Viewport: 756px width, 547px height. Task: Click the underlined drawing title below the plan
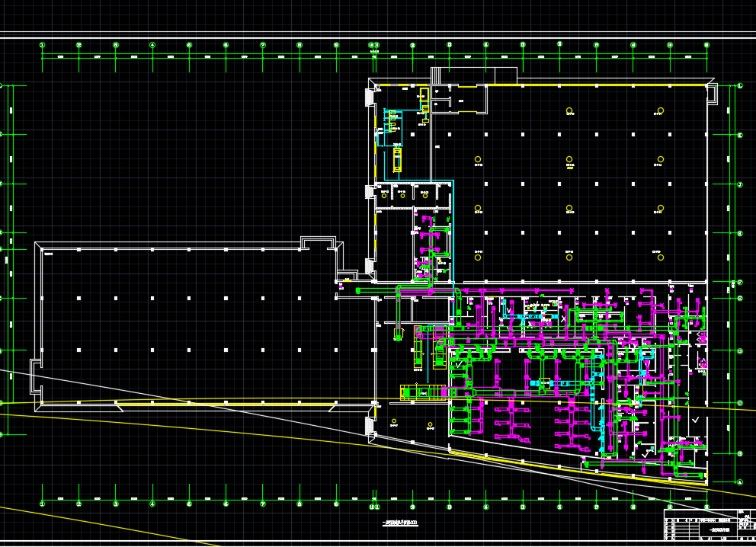(399, 523)
